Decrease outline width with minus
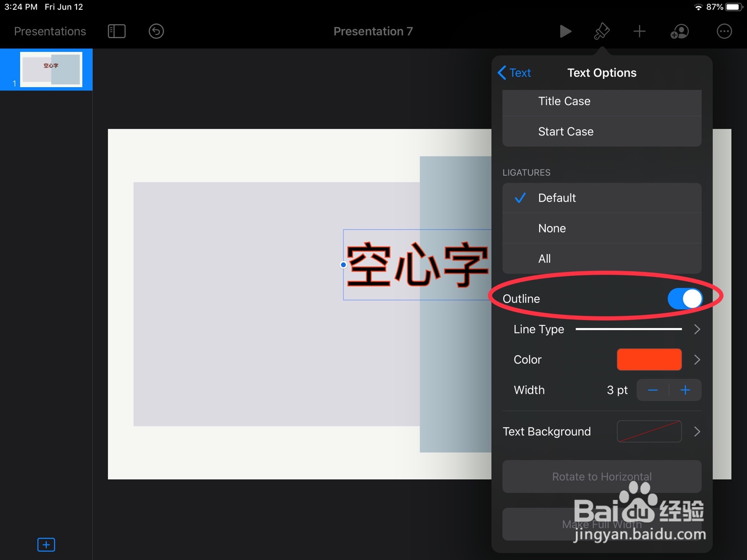The image size is (747, 560). coord(653,390)
